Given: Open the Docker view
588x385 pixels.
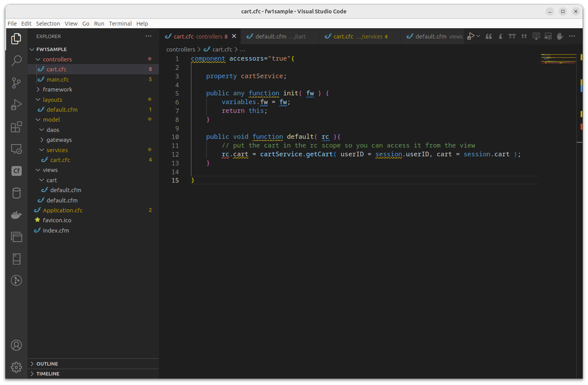Looking at the screenshot, I should click(16, 215).
